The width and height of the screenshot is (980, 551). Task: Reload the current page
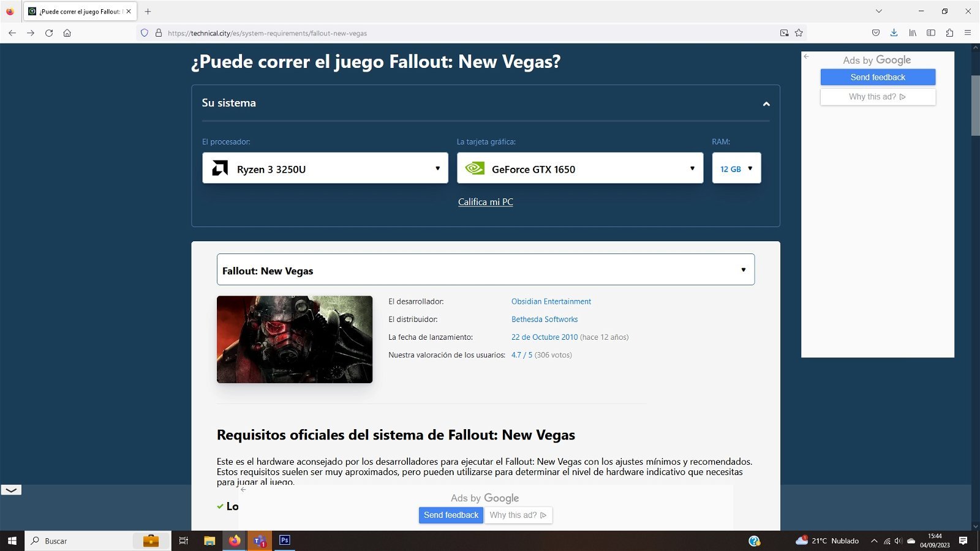[x=49, y=33]
